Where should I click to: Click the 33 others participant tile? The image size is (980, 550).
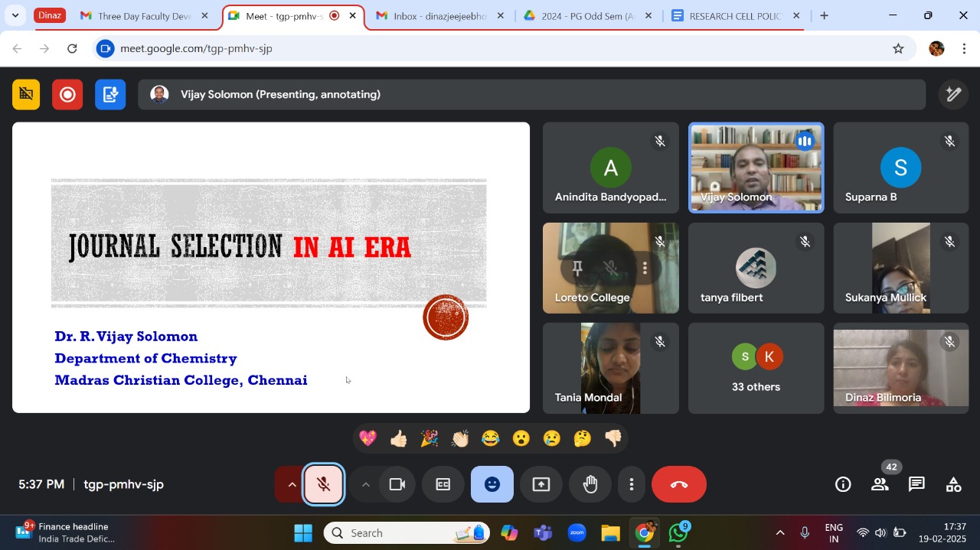(756, 368)
